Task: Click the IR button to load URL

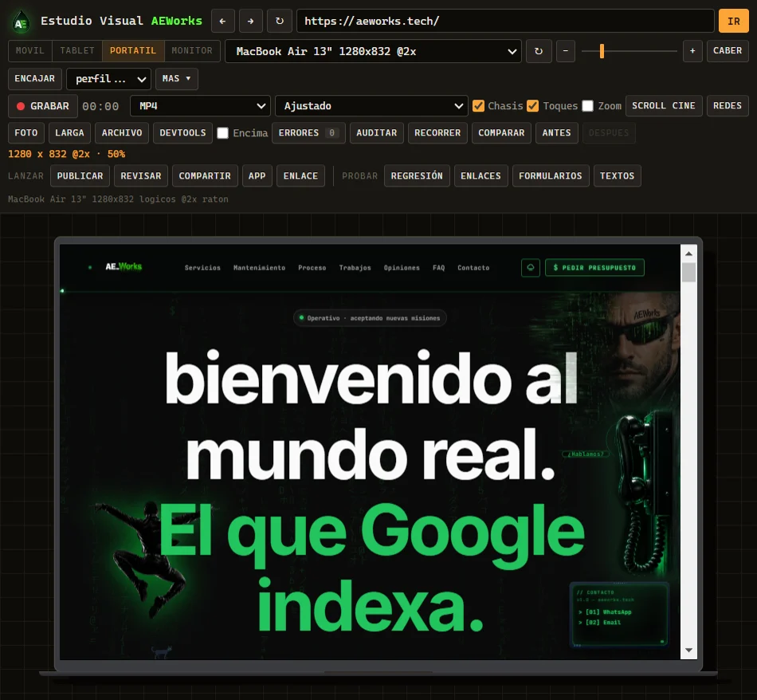Action: [x=733, y=22]
